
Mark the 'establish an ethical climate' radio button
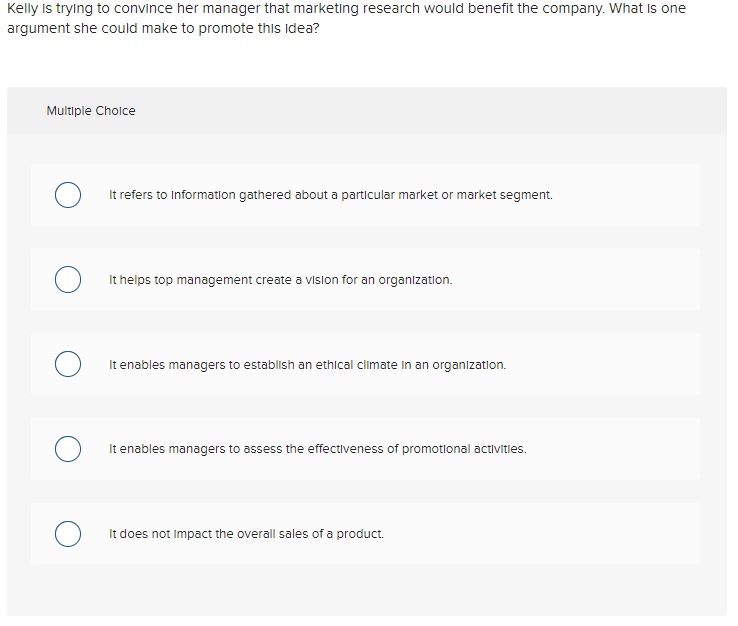[x=68, y=365]
